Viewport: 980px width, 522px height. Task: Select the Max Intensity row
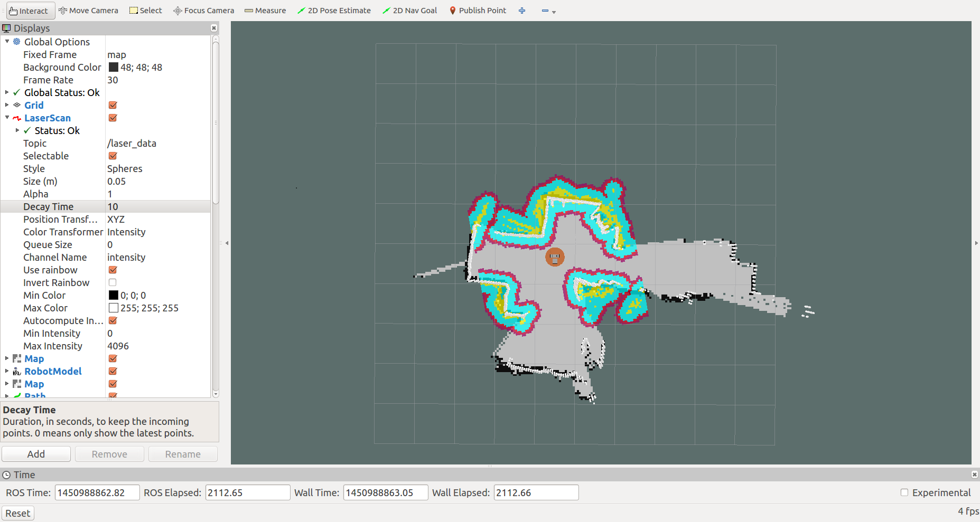point(106,346)
